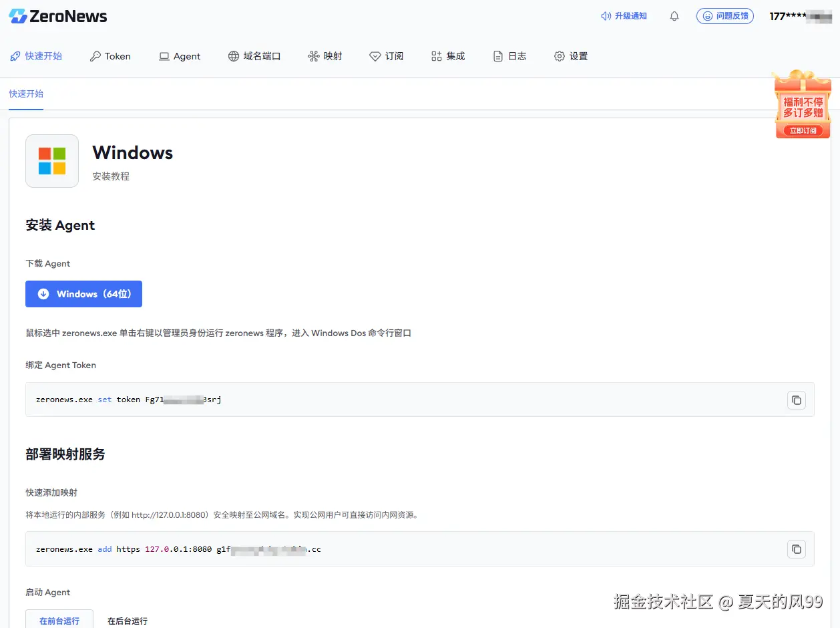Click the zeronews.exe set token command text
The height and width of the screenshot is (628, 840).
pos(129,400)
